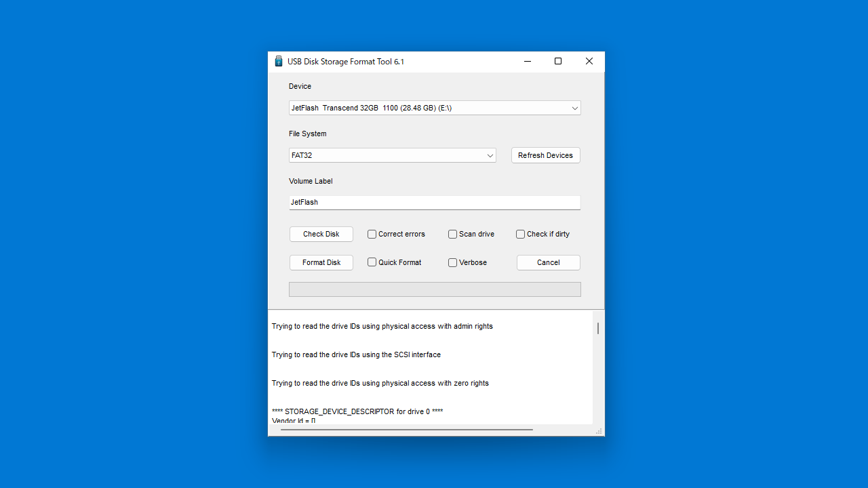Click log line about zero rights
This screenshot has height=488, width=868.
pos(380,383)
